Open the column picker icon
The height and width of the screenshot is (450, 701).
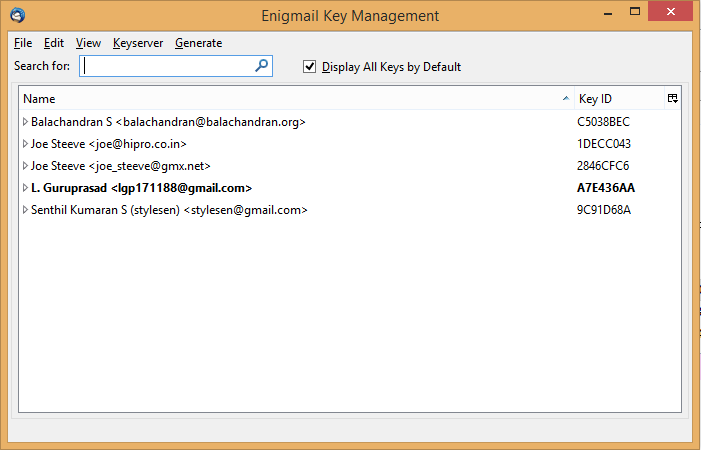tap(672, 98)
